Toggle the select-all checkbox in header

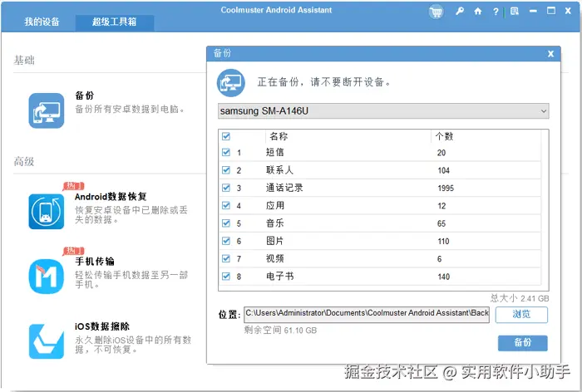pyautogui.click(x=225, y=136)
